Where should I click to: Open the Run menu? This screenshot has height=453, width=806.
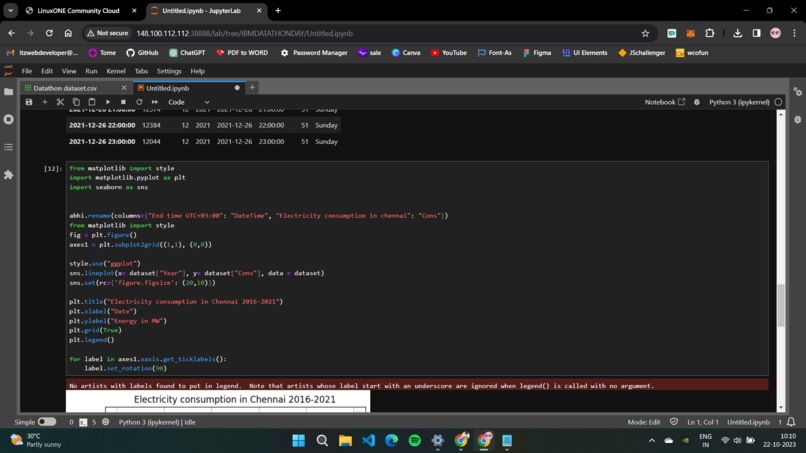[91, 71]
